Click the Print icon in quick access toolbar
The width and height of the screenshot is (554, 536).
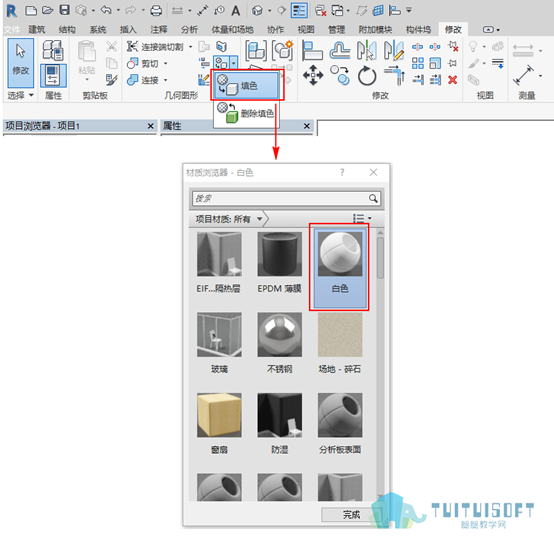click(x=156, y=11)
